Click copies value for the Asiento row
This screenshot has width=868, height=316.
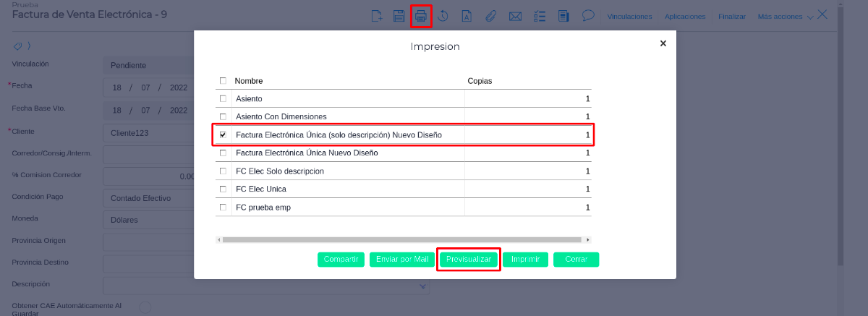[x=587, y=98]
